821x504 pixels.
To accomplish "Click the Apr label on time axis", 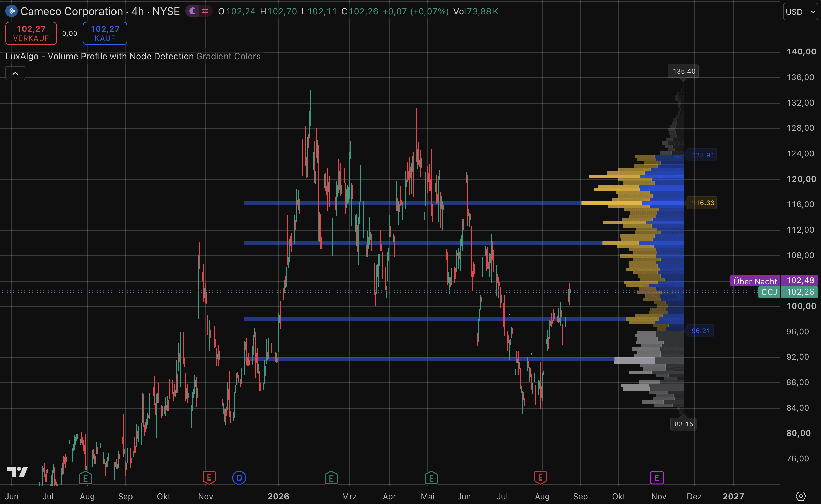I will (x=389, y=496).
